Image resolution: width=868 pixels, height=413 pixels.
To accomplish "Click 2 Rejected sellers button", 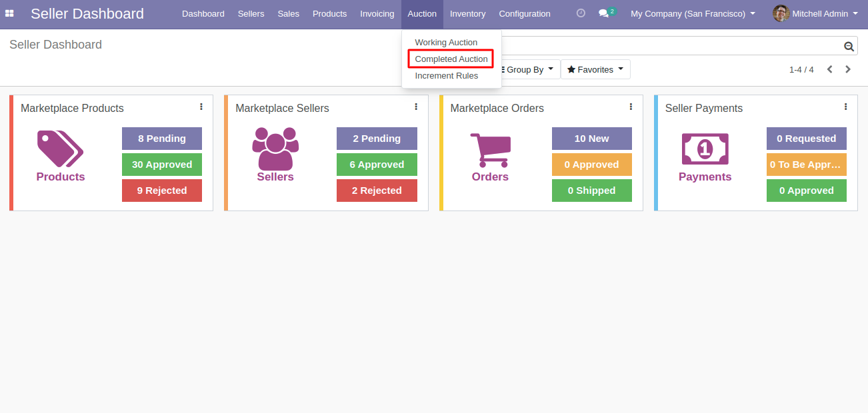I will pos(377,191).
